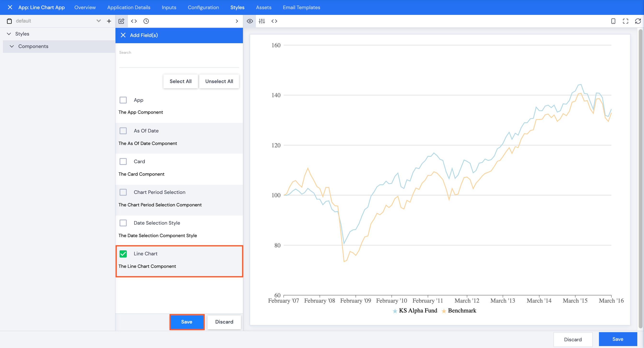Save the selected fields

(187, 322)
